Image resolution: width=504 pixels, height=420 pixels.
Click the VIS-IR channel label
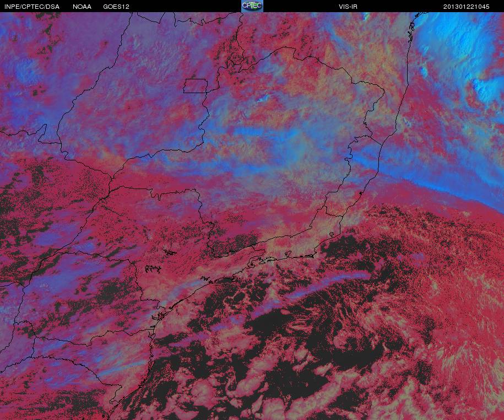pyautogui.click(x=348, y=7)
